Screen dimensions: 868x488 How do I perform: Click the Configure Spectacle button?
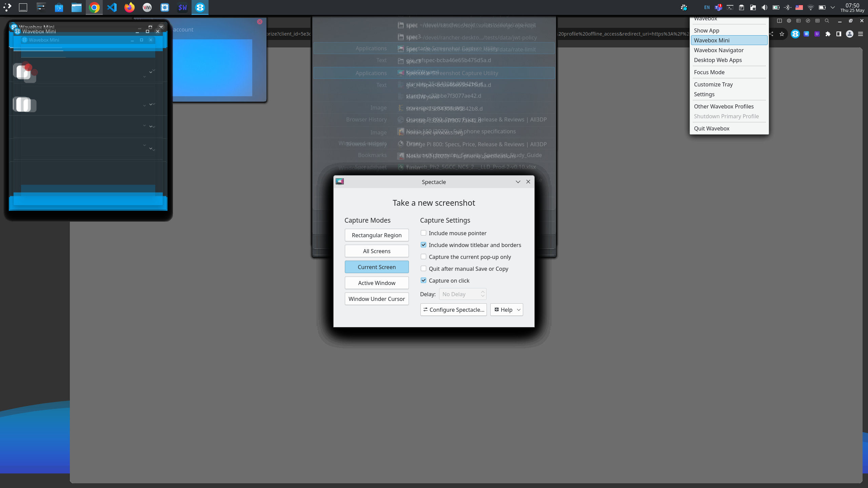(453, 309)
